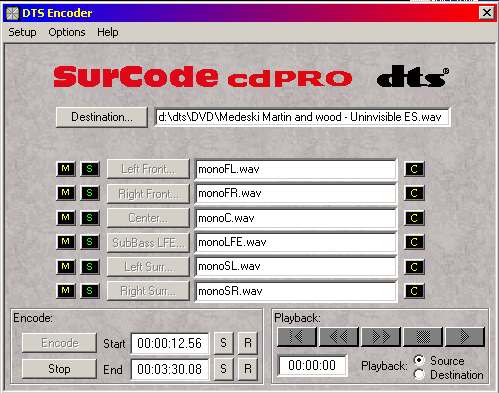The image size is (499, 393).
Task: Solo the SubBass LFE channel (S)
Action: (x=90, y=242)
